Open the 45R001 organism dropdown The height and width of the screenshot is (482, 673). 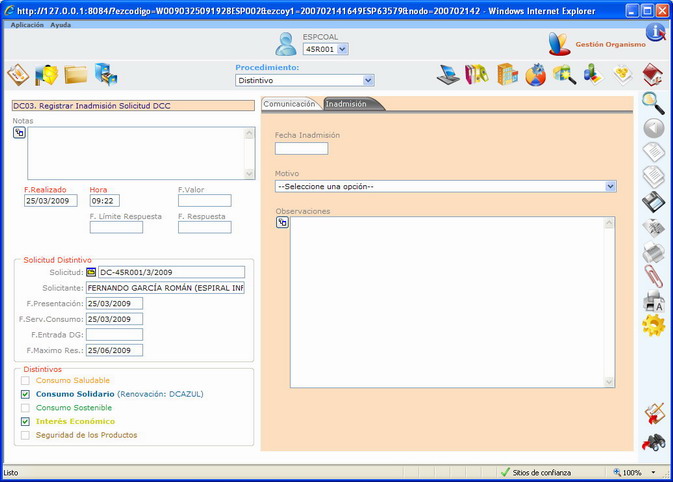click(x=342, y=49)
